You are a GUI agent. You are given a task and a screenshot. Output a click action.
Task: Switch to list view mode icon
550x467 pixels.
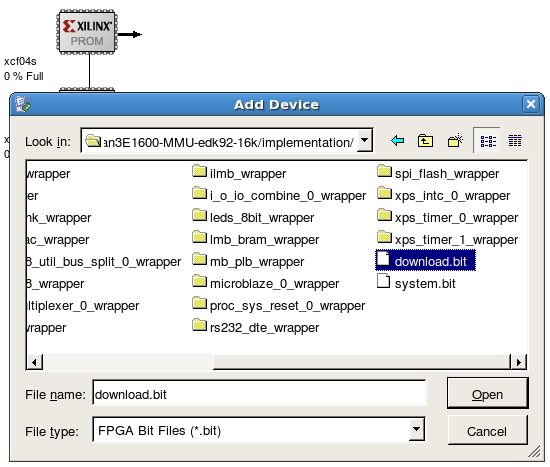point(487,141)
